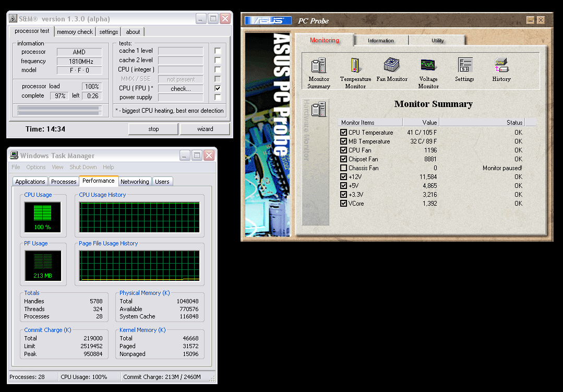Click the Monitor Items column header
Screen dimensions: 563x392
click(370, 123)
